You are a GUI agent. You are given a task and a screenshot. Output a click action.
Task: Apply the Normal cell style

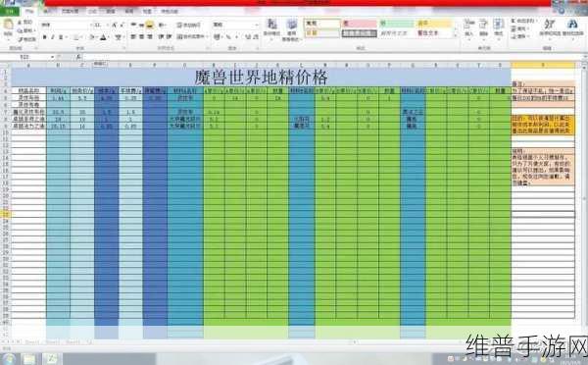tap(321, 24)
